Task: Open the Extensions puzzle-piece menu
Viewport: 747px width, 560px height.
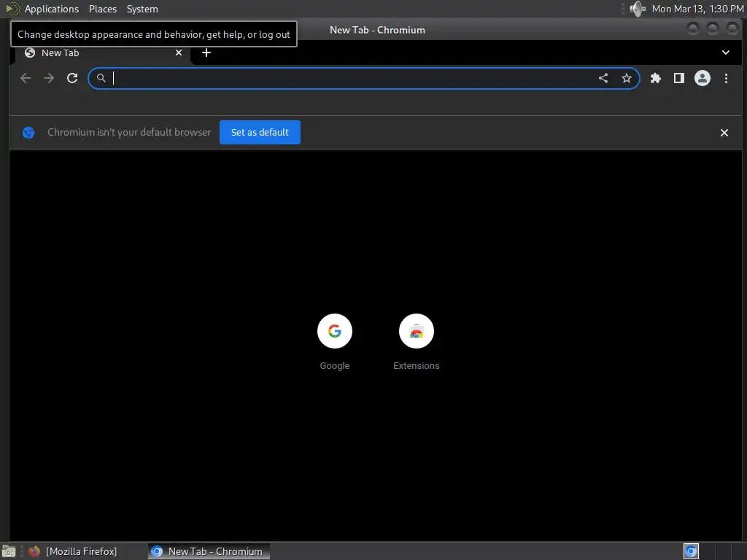Action: (656, 78)
